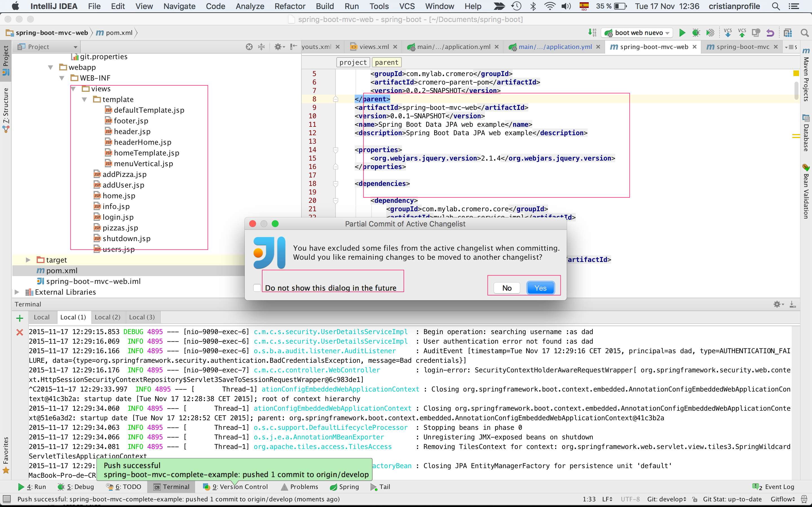
Task: Click Yes in the Partial Commit dialog
Action: pyautogui.click(x=540, y=287)
